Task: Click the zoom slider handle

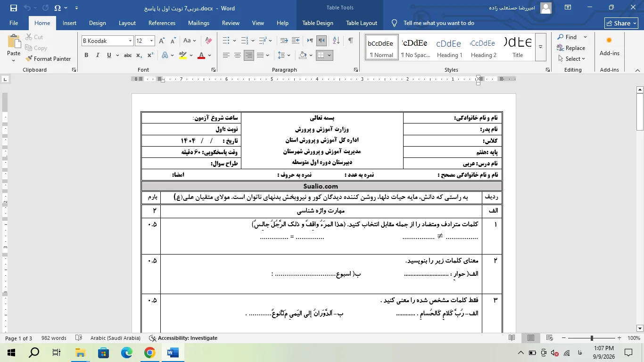Action: click(592, 338)
